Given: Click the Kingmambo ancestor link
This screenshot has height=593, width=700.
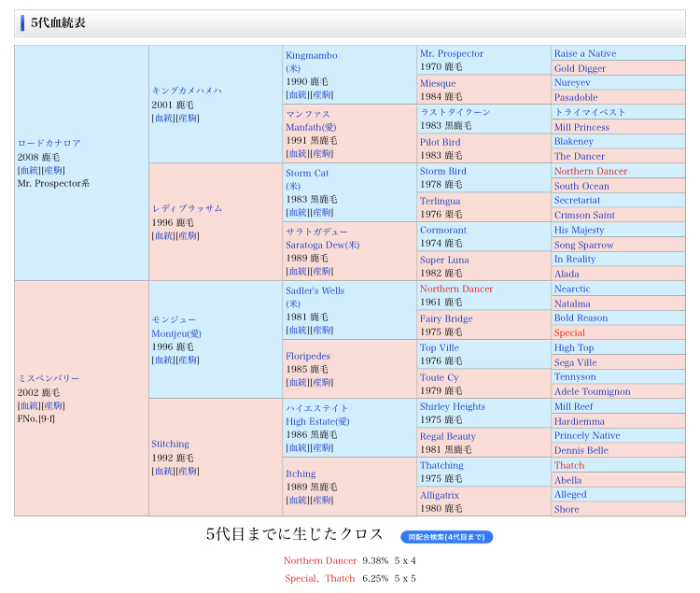Looking at the screenshot, I should click(311, 56).
